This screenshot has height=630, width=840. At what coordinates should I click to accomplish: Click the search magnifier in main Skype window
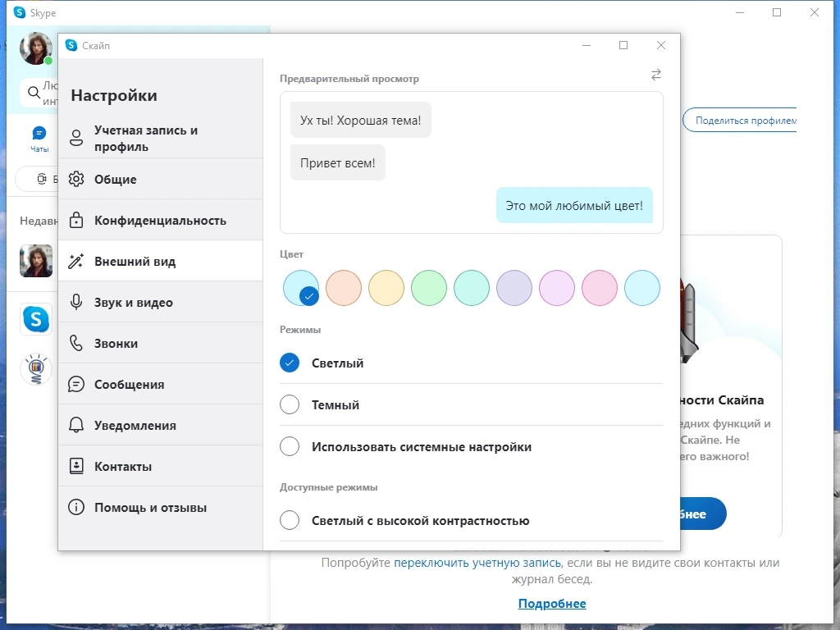[34, 93]
